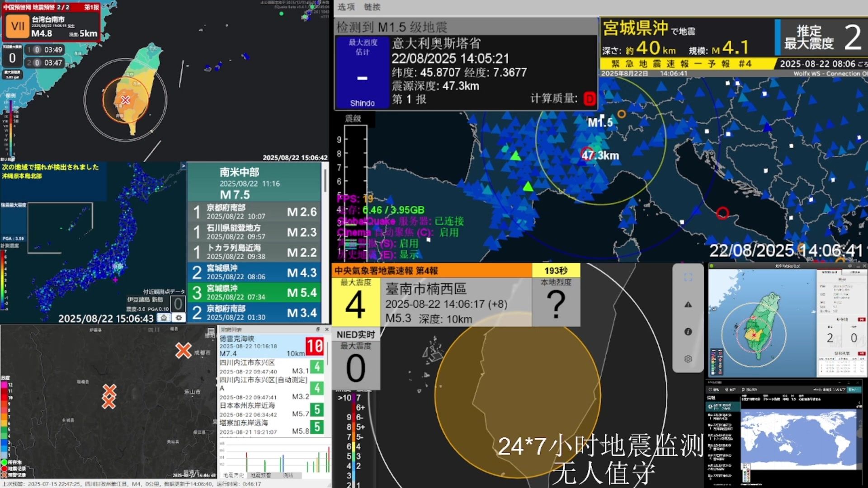Select the 石川県能登地方 M2.3 row

254,232
